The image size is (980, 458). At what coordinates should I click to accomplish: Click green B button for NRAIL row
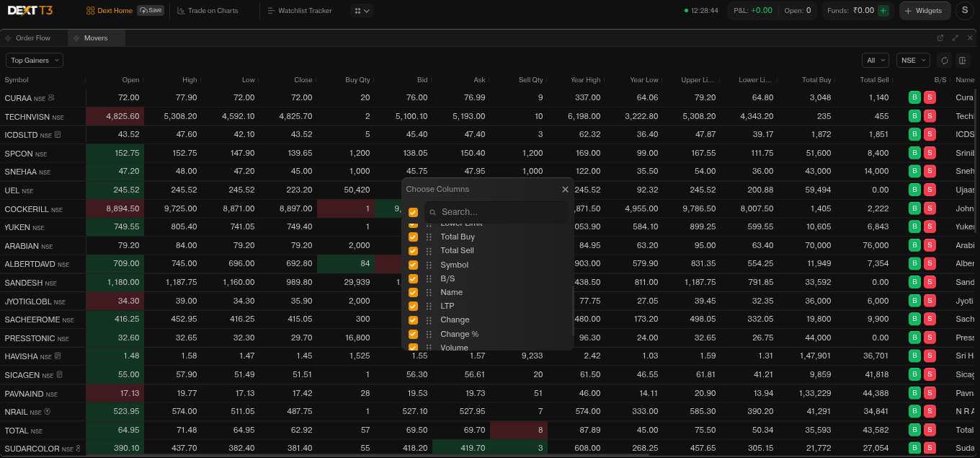pos(914,411)
